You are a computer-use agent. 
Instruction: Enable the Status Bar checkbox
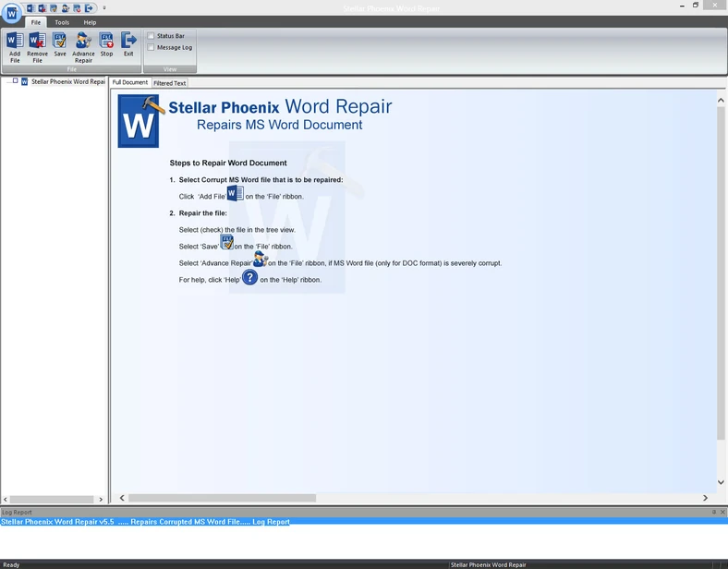pyautogui.click(x=151, y=36)
